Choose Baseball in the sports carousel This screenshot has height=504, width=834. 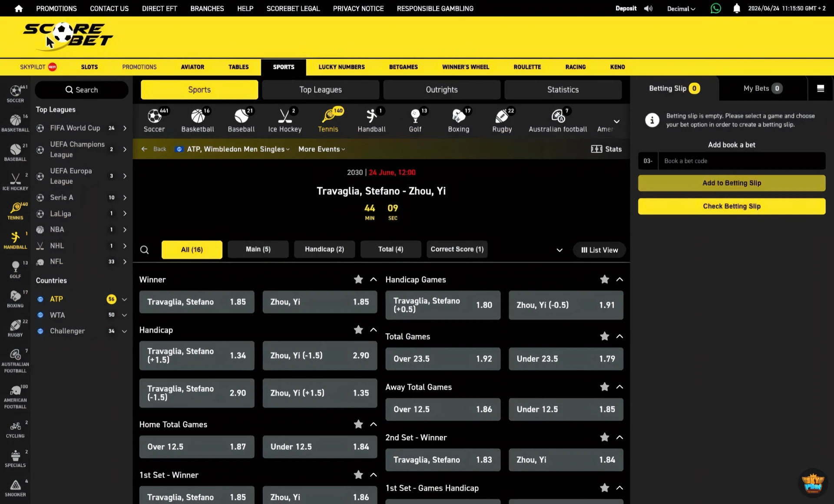point(241,120)
